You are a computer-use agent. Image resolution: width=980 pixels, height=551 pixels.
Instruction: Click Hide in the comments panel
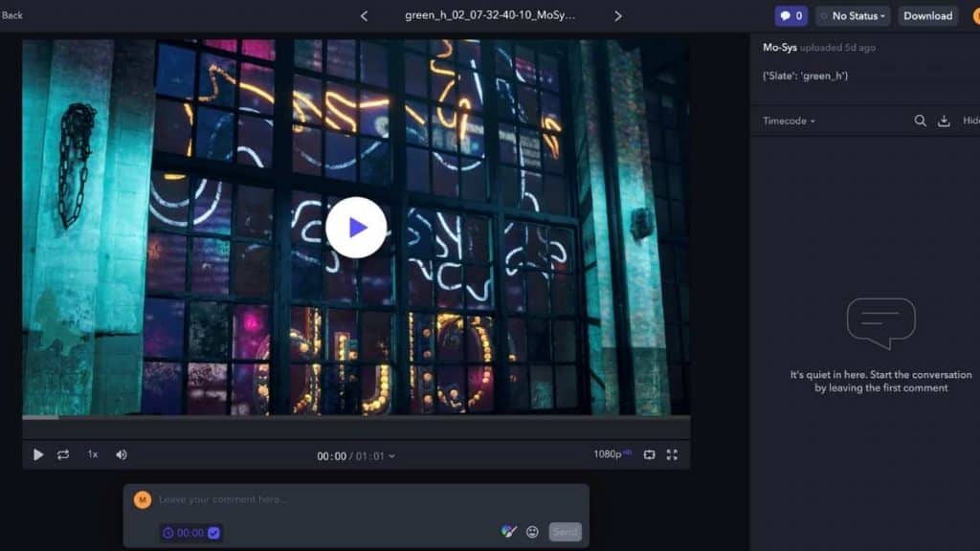coord(971,121)
